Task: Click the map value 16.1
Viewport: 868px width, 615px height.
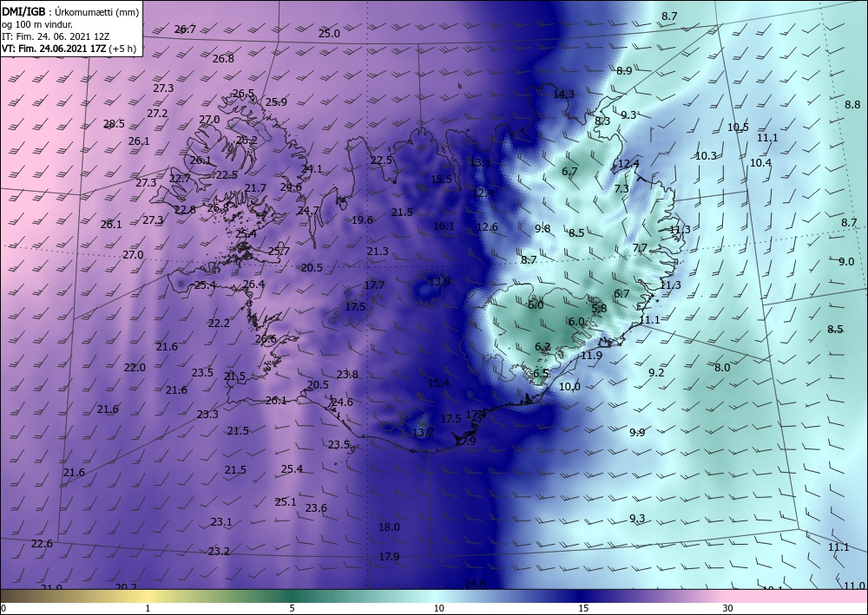Action: tap(444, 226)
